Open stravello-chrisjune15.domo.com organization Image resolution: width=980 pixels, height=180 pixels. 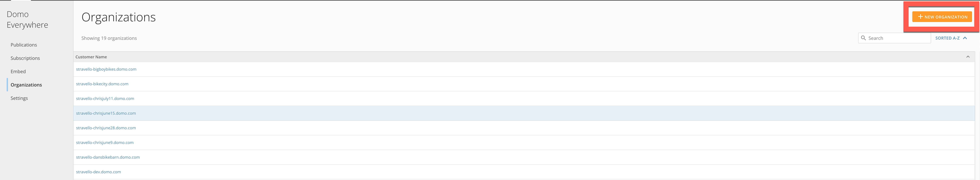tap(106, 113)
